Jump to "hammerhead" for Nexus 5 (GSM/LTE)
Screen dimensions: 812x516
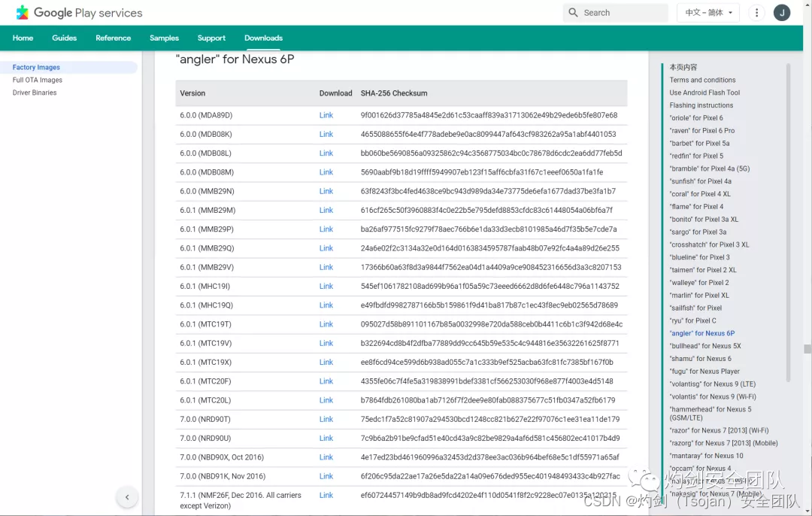(710, 414)
